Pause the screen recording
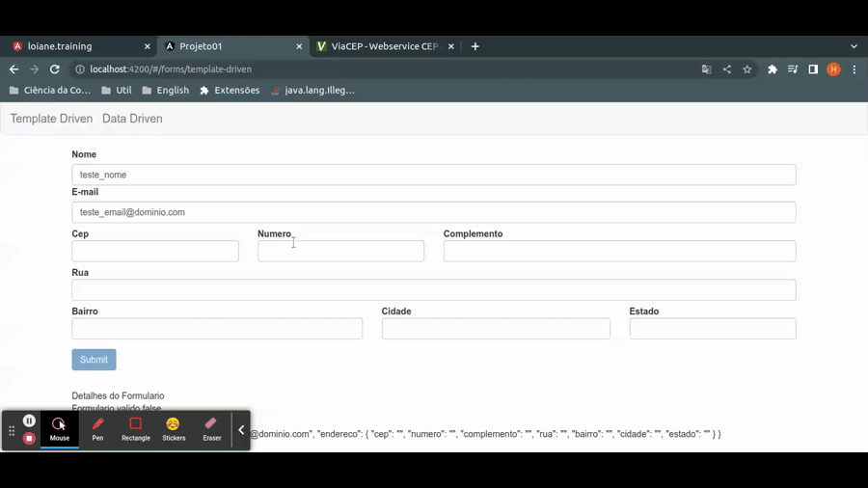 (x=29, y=421)
